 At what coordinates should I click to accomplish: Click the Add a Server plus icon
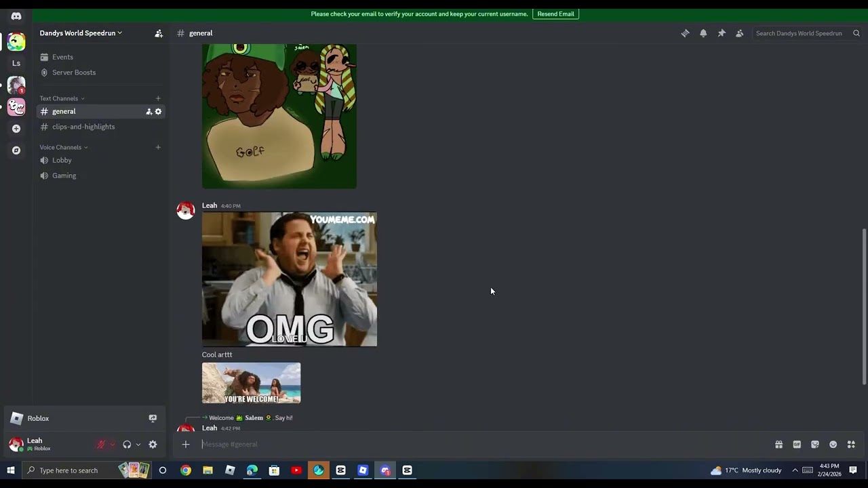tap(16, 129)
